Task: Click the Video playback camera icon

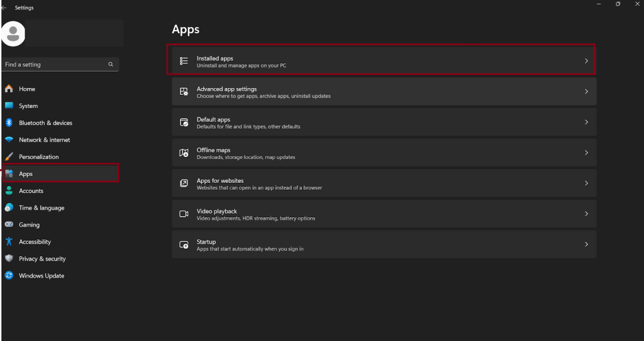Action: pyautogui.click(x=184, y=214)
